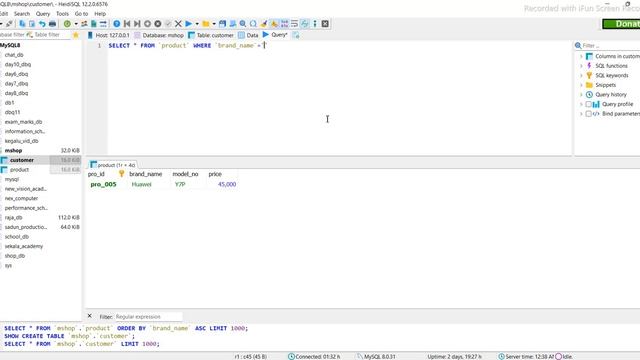
Task: Select shop_db database in tree
Action: coord(15,256)
